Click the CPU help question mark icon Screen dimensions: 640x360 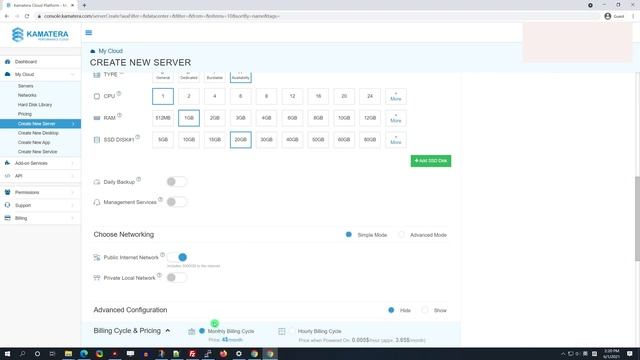119,93
